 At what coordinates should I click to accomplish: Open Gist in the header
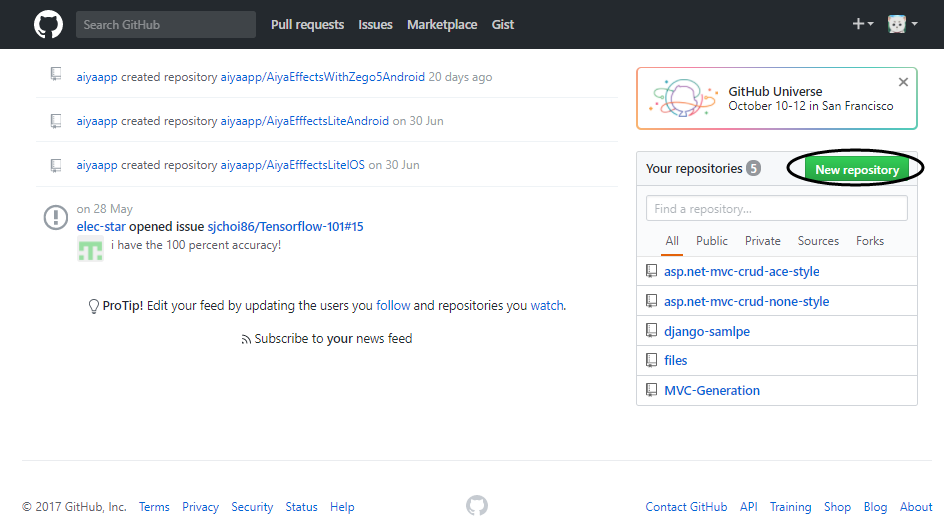pos(503,25)
